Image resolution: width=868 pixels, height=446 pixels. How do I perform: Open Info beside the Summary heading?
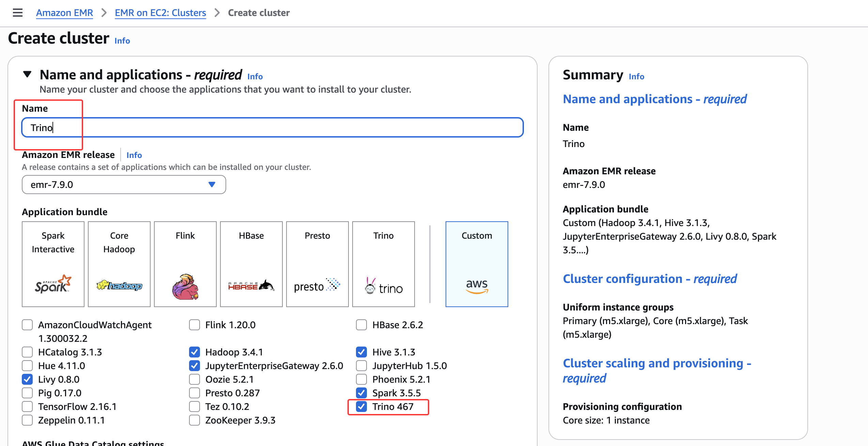click(x=636, y=77)
